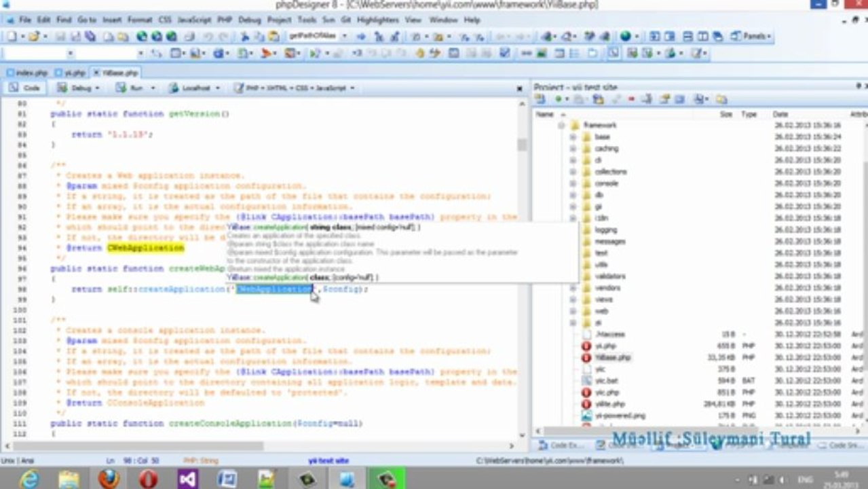This screenshot has width=868, height=489.
Task: Open the Git menu
Action: [346, 20]
